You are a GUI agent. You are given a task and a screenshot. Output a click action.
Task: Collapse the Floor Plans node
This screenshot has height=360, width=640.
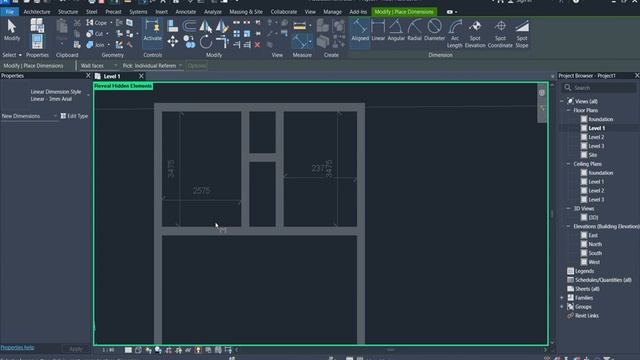click(568, 110)
